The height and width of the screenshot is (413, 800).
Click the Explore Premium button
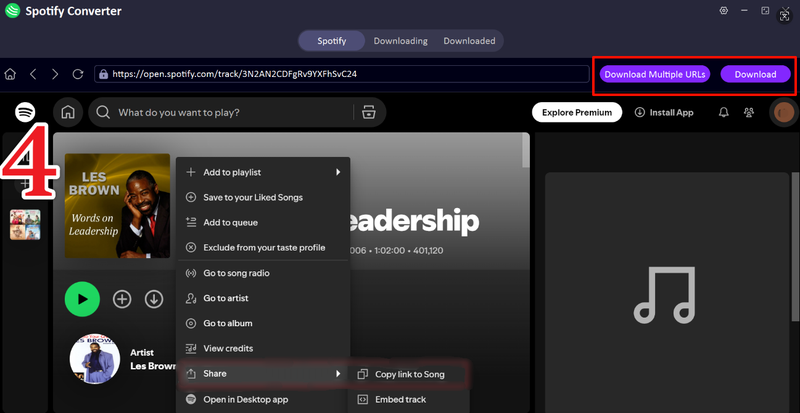[x=577, y=112]
